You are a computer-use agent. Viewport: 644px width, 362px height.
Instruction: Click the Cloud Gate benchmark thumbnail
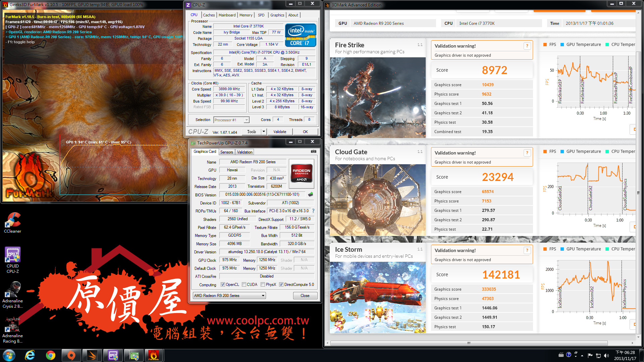tap(378, 200)
